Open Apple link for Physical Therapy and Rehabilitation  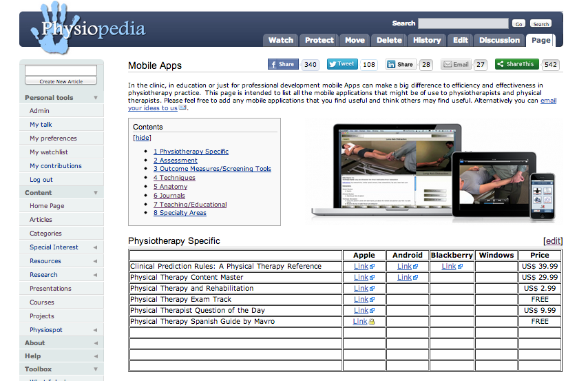pyautogui.click(x=364, y=288)
